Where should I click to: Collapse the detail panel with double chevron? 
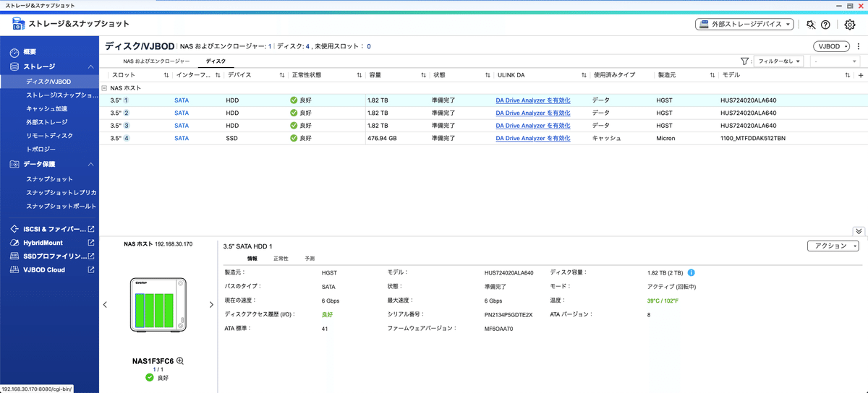pos(859,231)
